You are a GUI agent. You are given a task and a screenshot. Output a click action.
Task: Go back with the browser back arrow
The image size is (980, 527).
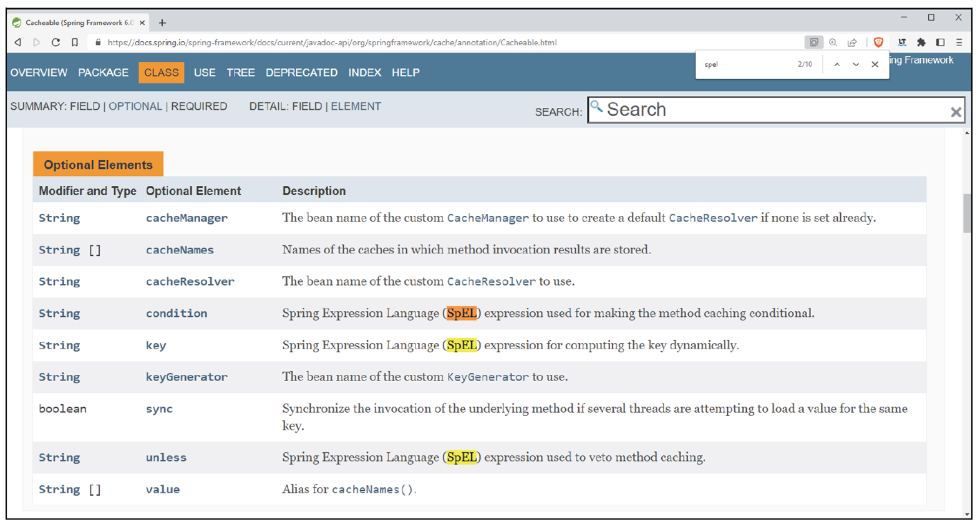pyautogui.click(x=17, y=42)
